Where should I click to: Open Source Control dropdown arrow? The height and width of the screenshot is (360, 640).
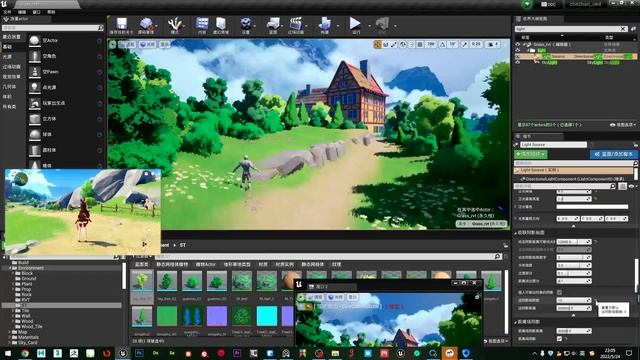click(x=156, y=26)
